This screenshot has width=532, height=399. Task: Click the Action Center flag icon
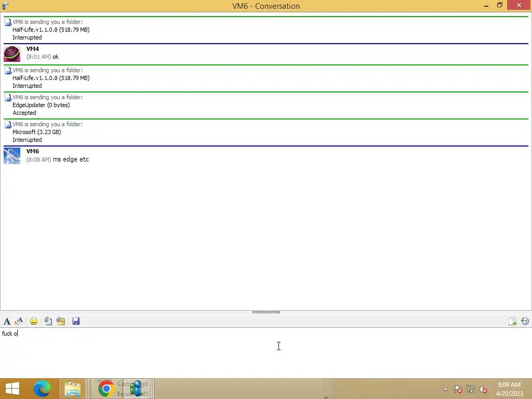point(458,389)
